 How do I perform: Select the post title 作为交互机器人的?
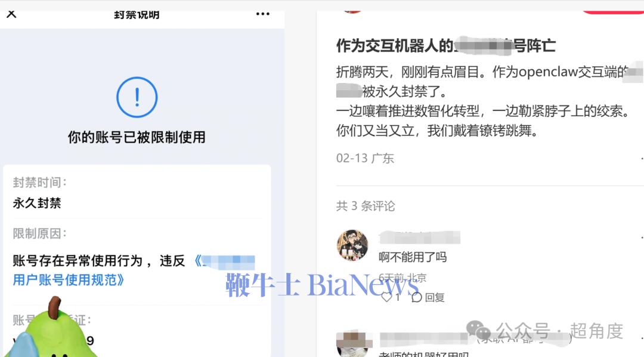click(395, 45)
